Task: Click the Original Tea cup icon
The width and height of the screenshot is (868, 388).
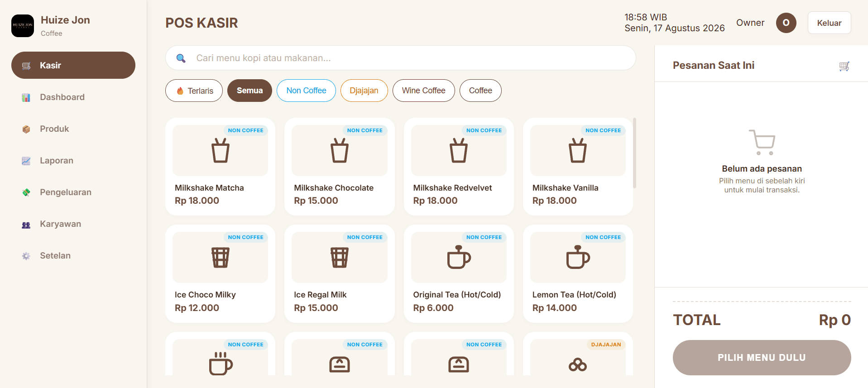Action: click(x=459, y=257)
